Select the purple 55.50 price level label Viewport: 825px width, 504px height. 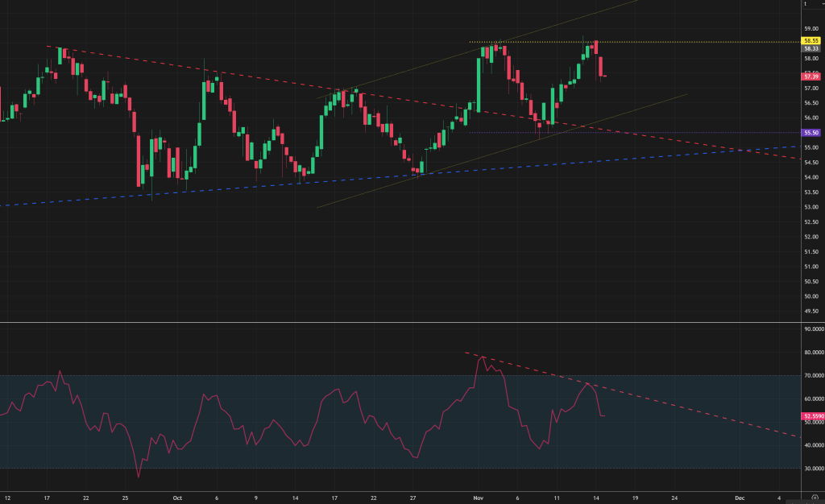811,133
